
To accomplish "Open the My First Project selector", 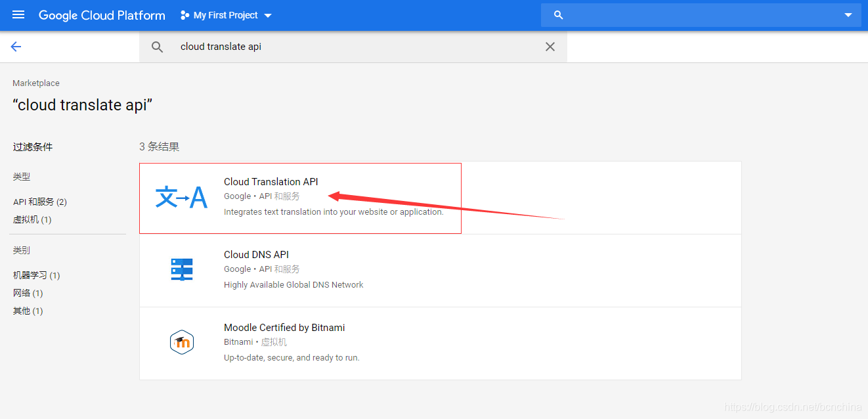I will coord(226,15).
